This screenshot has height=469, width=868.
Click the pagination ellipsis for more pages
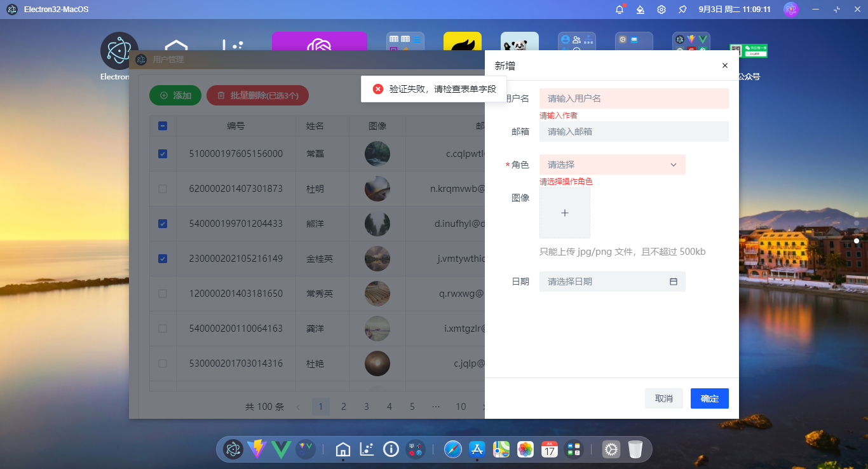click(435, 407)
